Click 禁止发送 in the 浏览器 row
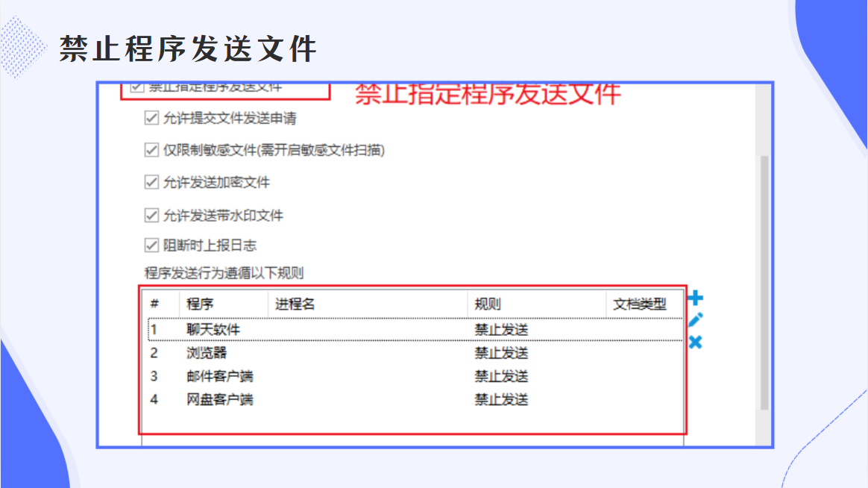 click(501, 353)
